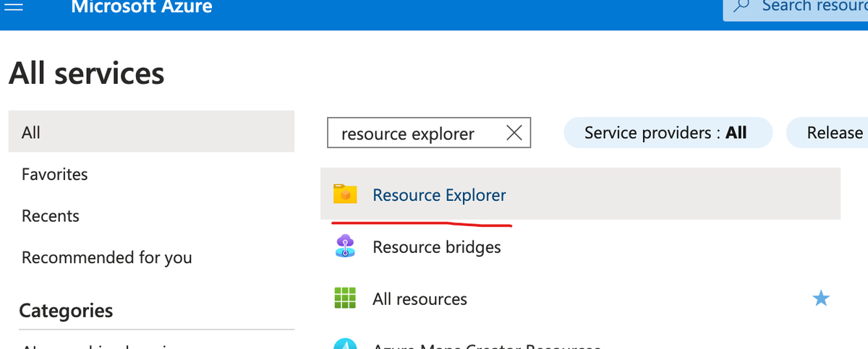Go to Microsoft Azure home

(142, 7)
